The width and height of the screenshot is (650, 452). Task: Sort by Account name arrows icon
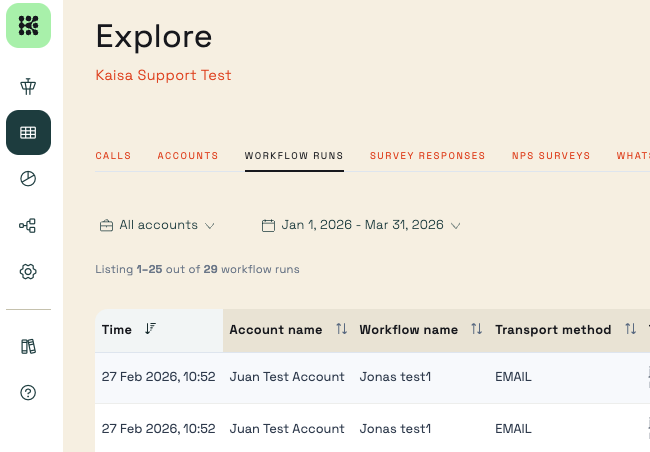coord(341,329)
